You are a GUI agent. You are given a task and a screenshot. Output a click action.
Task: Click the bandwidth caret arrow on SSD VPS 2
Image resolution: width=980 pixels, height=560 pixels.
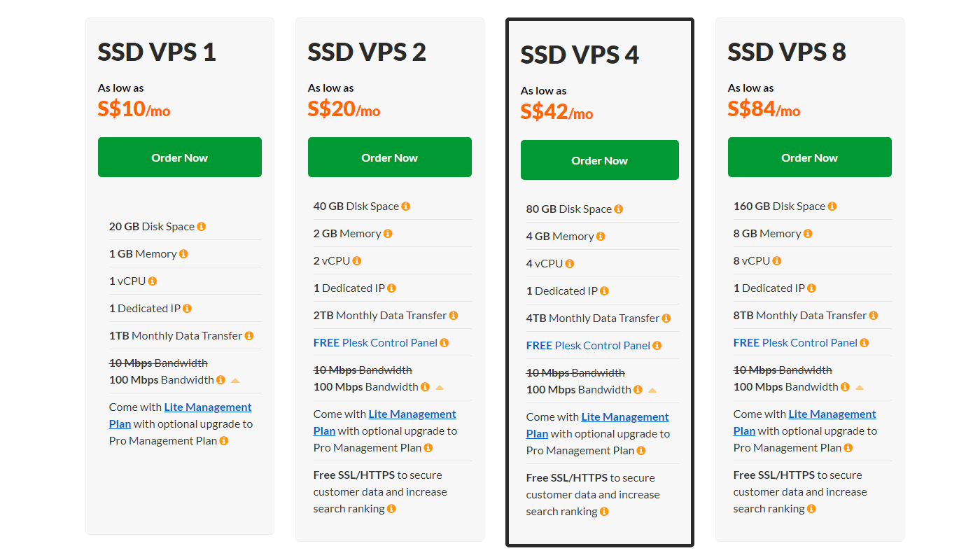pyautogui.click(x=440, y=386)
